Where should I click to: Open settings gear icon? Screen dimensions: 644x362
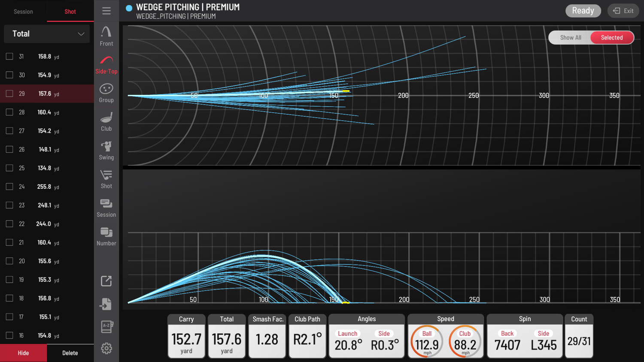point(106,348)
